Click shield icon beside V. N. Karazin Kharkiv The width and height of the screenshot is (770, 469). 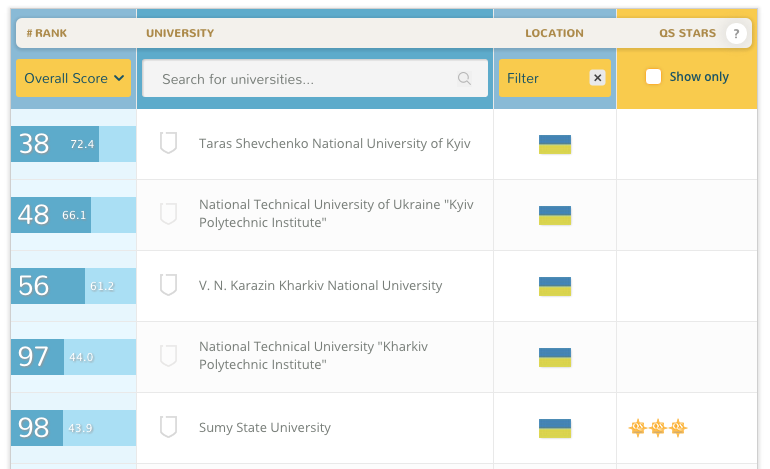coord(168,285)
